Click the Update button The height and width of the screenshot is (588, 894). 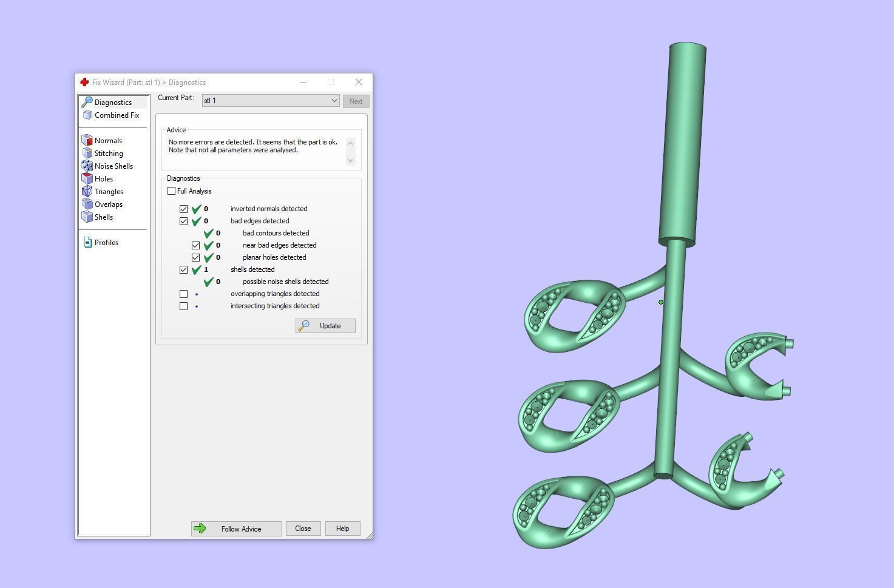(x=325, y=326)
